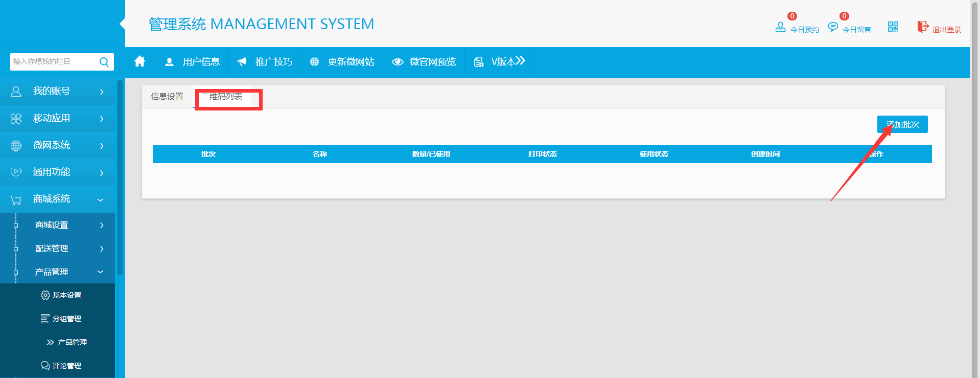Viewport: 980px width, 378px height.
Task: Collapse sidebar using the white arrow notch
Action: [122, 24]
